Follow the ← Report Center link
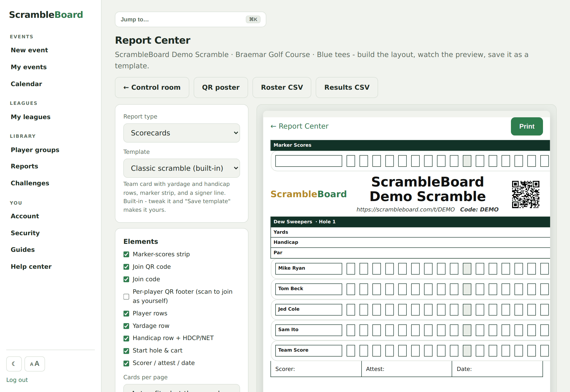The width and height of the screenshot is (570, 392). 300,126
